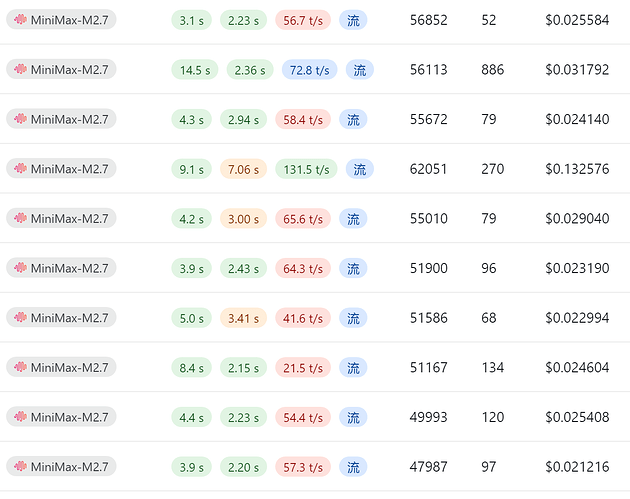Viewport: 630px width, 499px height.
Task: Click the 流 stream badge in the 51167 row
Action: (353, 368)
